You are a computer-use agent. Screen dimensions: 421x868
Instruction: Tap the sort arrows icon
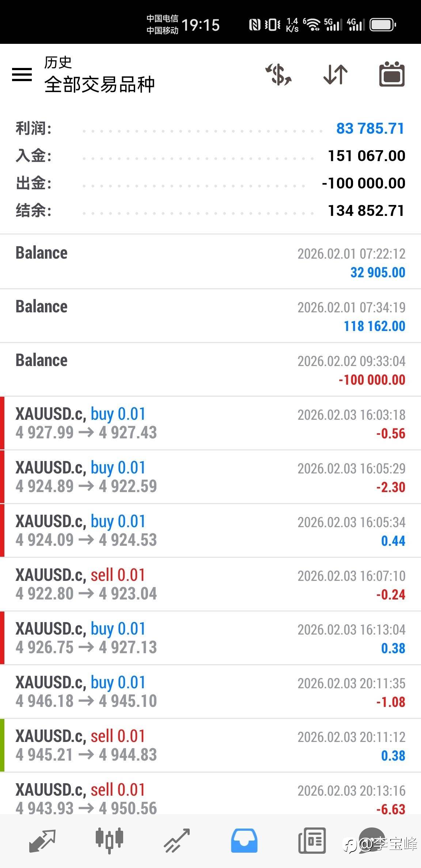tap(335, 75)
